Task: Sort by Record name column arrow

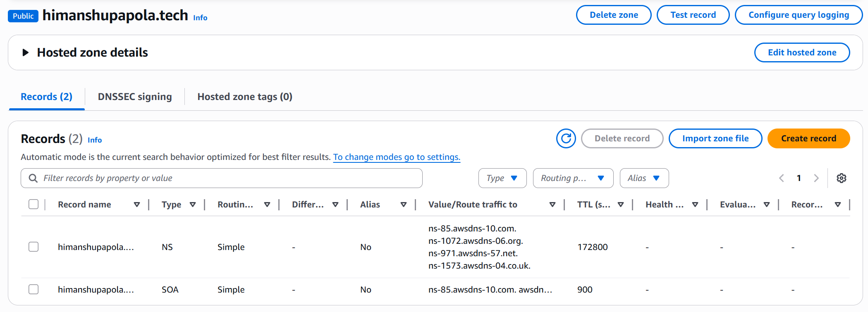Action: (x=137, y=205)
